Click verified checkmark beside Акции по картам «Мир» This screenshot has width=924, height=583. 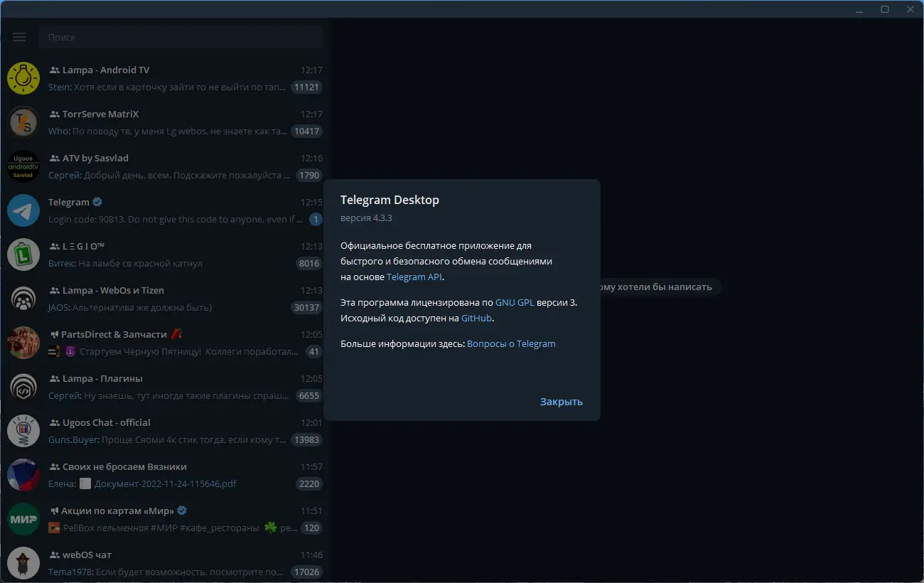(x=182, y=510)
